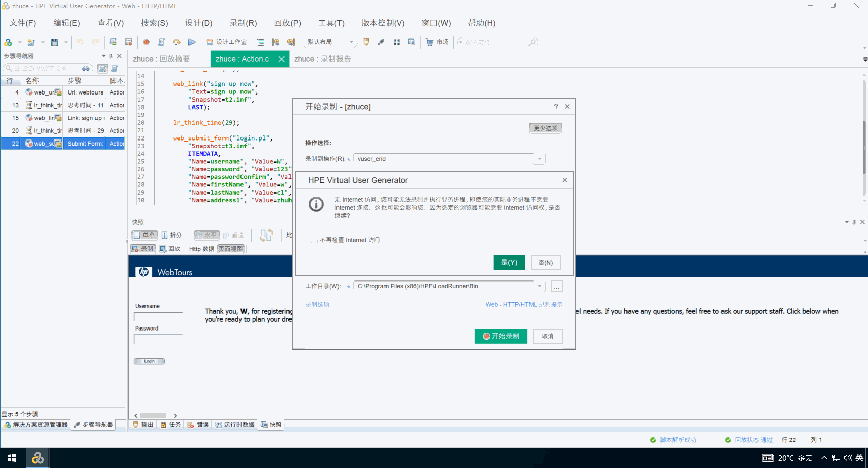Switch to zhuce recording report tab

[x=323, y=59]
